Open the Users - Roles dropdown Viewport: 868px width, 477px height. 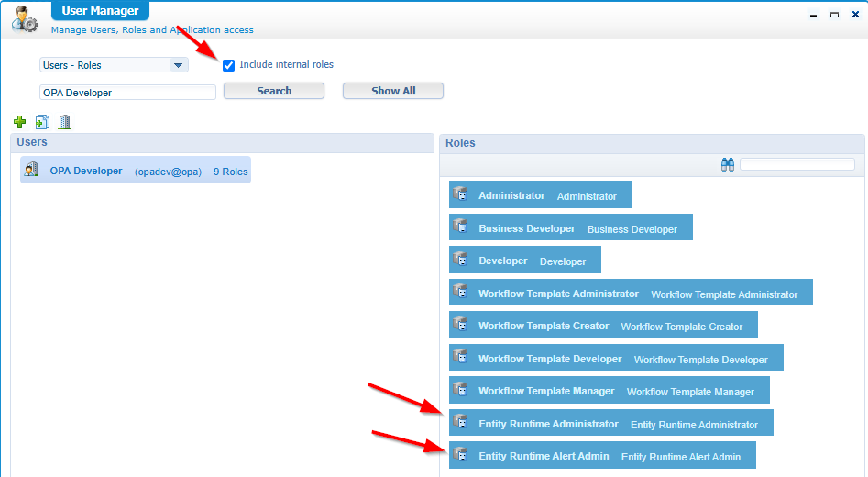point(114,65)
